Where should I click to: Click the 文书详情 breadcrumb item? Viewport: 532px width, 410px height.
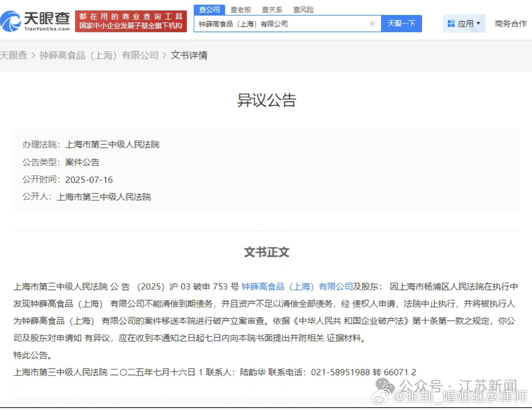[x=189, y=55]
